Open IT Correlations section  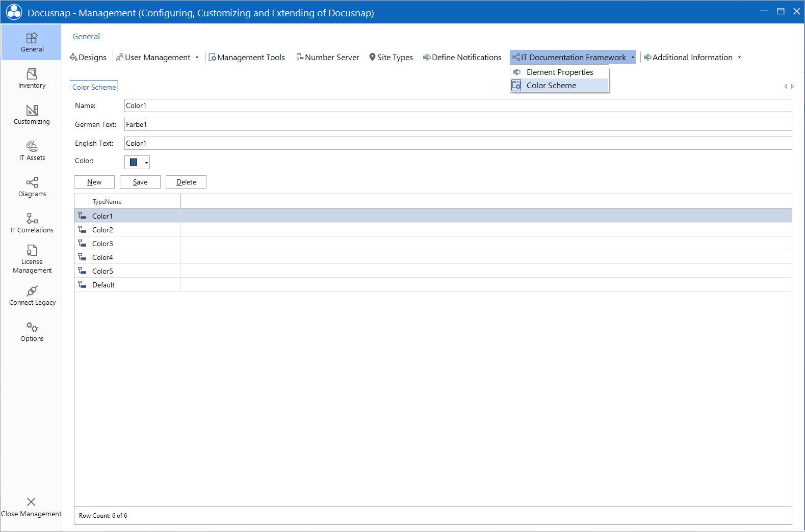point(32,223)
